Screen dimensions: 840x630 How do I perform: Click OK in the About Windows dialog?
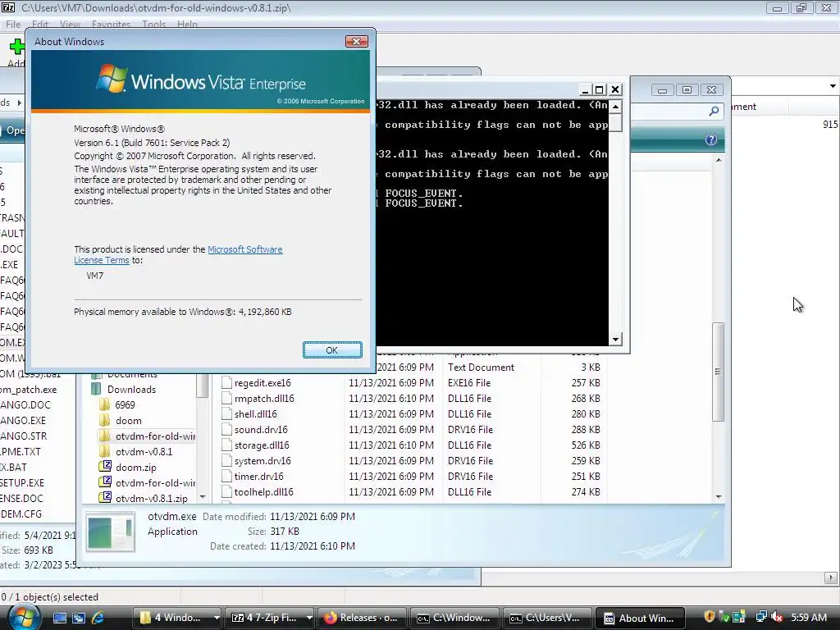(x=332, y=349)
